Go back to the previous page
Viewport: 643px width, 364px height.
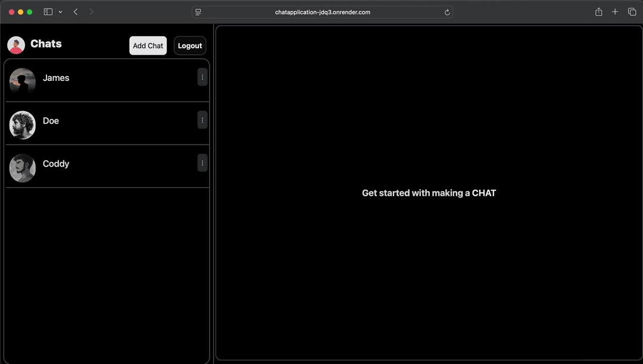(76, 12)
